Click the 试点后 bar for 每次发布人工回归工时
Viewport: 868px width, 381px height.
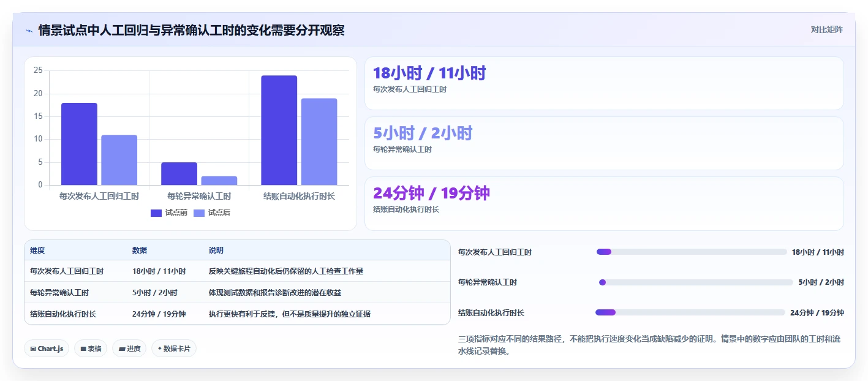[x=119, y=160]
